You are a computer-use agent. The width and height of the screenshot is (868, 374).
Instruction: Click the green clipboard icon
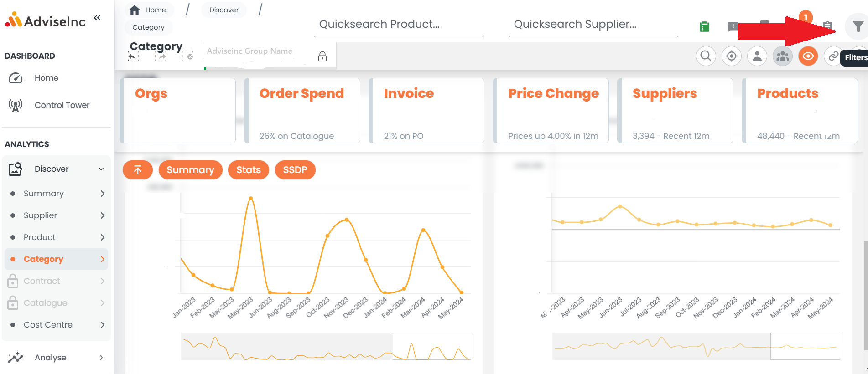tap(704, 27)
